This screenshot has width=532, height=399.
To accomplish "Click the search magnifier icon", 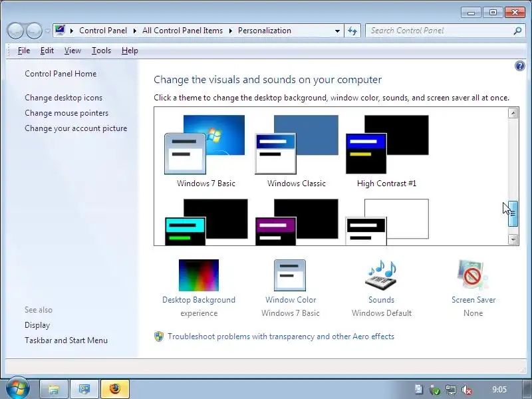I will (x=517, y=31).
